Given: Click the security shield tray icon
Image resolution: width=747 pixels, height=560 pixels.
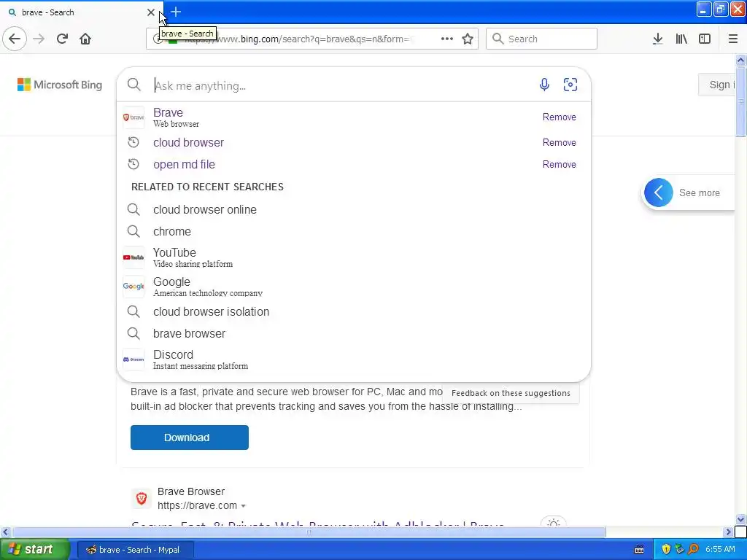Looking at the screenshot, I should [666, 549].
